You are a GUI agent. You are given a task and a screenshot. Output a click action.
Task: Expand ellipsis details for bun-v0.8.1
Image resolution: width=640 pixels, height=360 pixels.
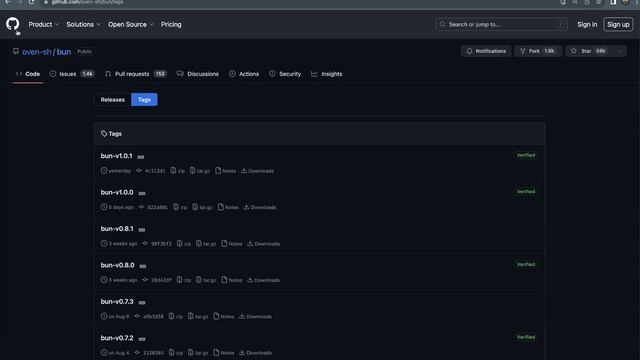tap(142, 230)
